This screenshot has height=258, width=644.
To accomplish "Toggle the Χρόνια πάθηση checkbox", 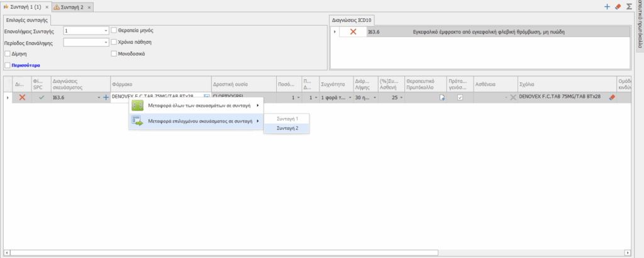I will coord(114,42).
